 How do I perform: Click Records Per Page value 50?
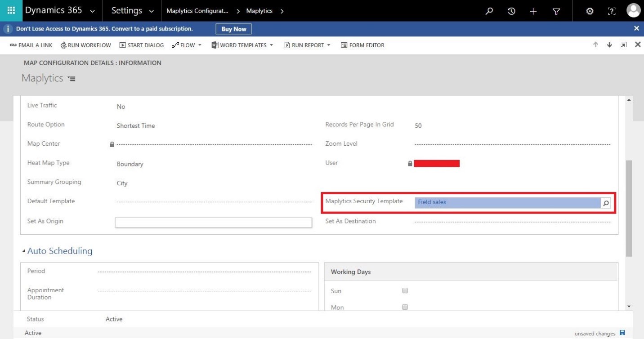tap(418, 126)
